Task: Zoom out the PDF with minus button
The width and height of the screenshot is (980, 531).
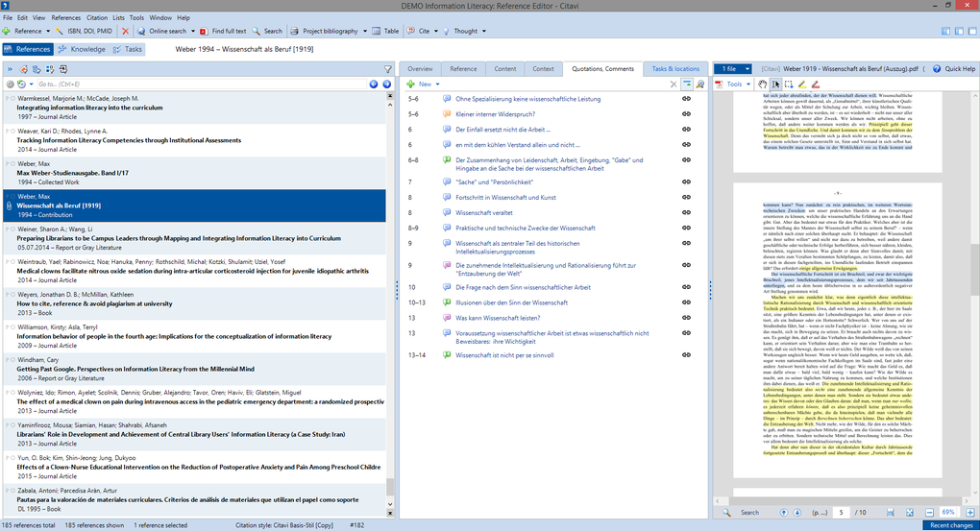Action: 929,512
